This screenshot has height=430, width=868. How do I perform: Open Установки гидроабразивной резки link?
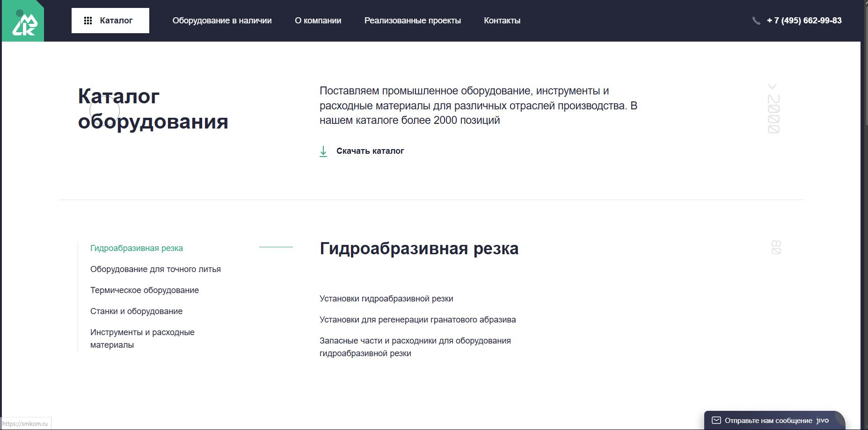pos(386,299)
